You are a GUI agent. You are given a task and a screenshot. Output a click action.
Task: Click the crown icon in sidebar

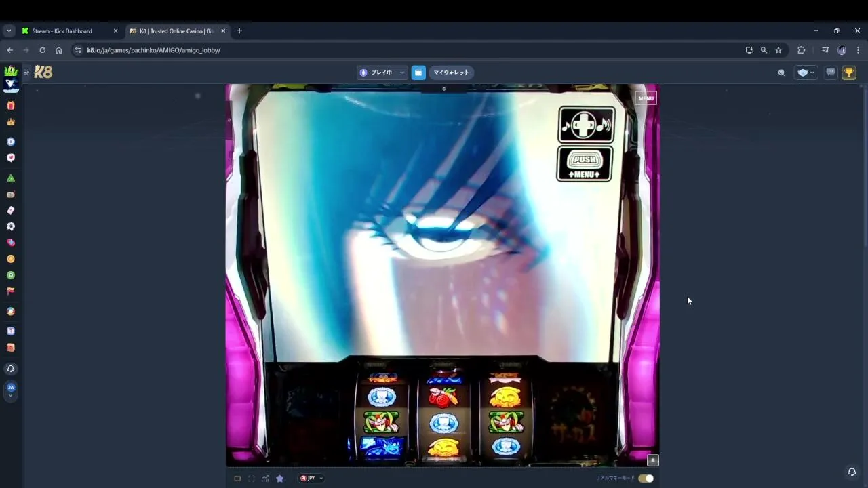point(10,122)
